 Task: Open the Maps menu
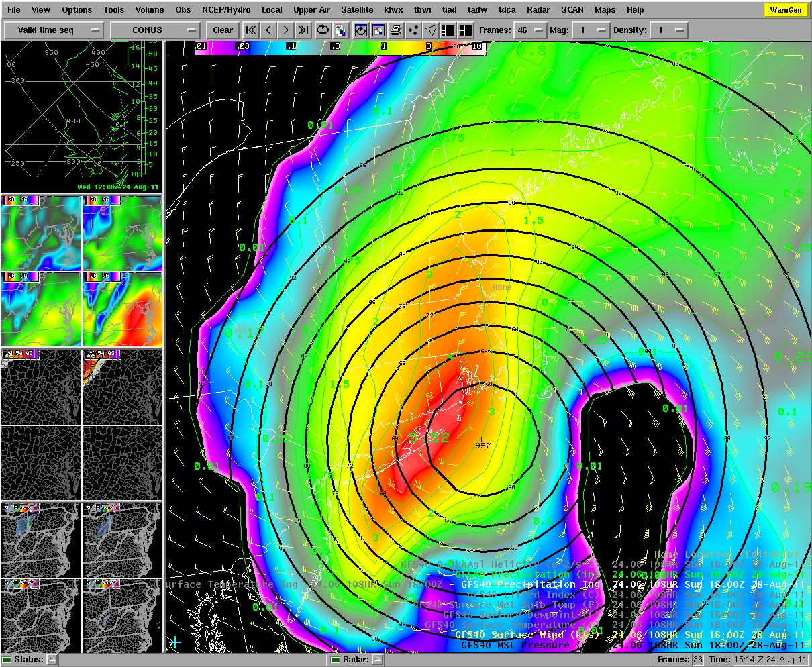(x=605, y=10)
